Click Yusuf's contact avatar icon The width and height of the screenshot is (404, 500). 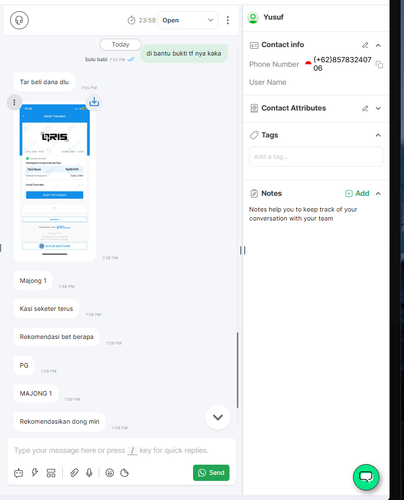tap(253, 17)
